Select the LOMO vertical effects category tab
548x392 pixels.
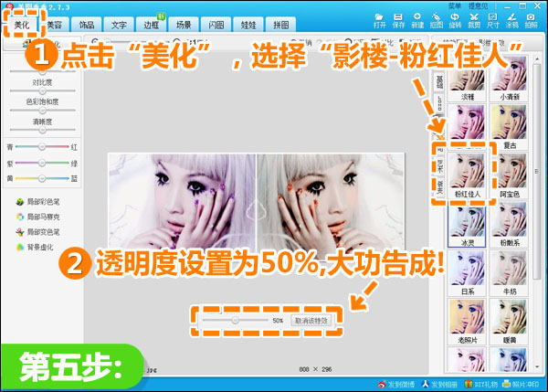pos(439,103)
